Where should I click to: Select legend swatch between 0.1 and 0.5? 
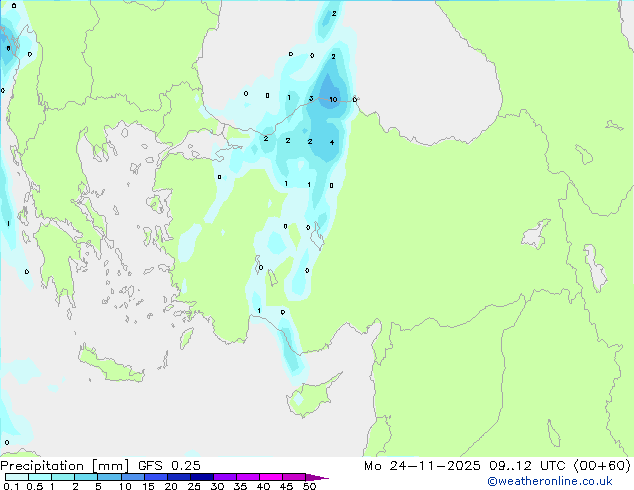(x=17, y=477)
